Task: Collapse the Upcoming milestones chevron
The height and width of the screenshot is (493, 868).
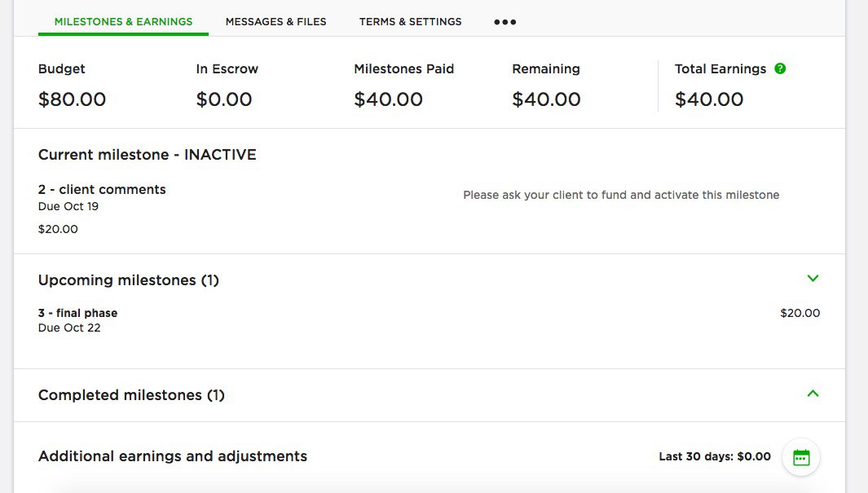Action: (813, 279)
